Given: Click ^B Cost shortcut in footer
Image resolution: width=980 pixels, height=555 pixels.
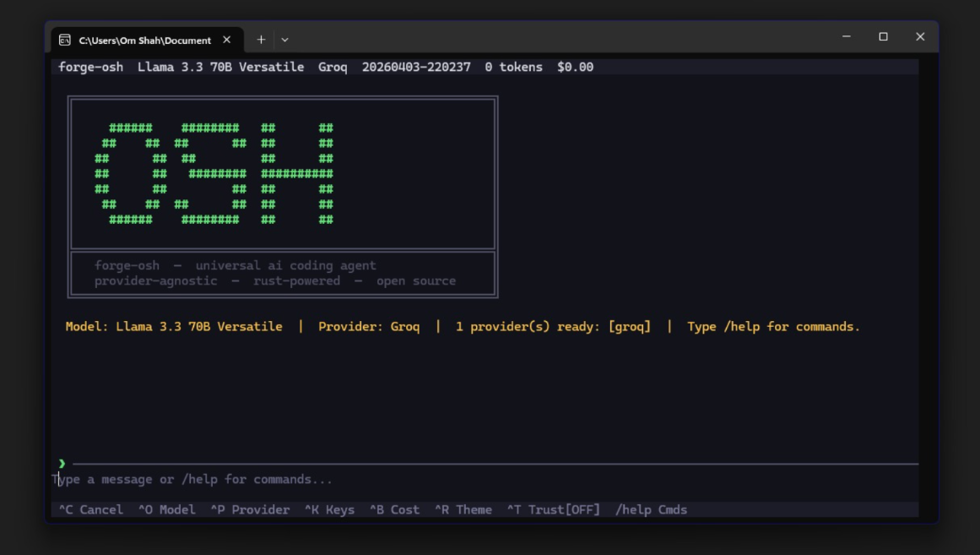Looking at the screenshot, I should pos(394,510).
